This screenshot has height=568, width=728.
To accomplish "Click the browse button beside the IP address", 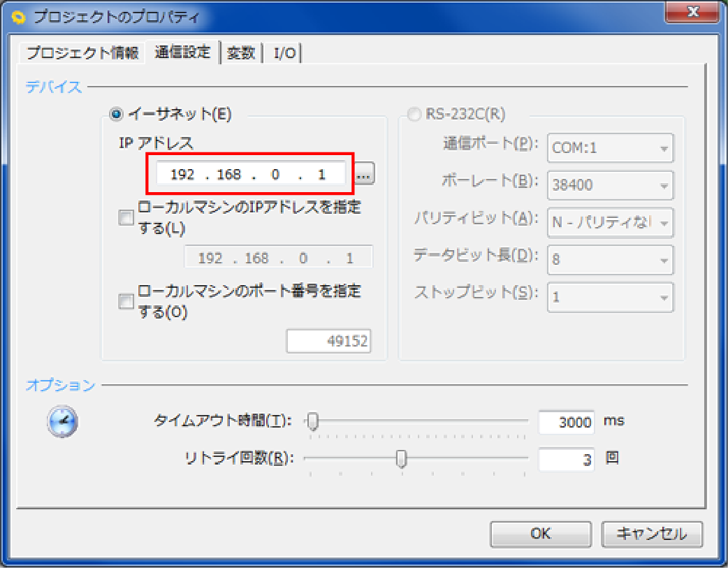I will click(x=363, y=175).
